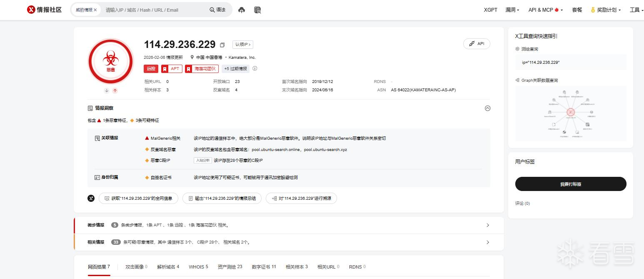Click the black X icon beside 获取全网信息
The width and height of the screenshot is (644, 279).
(x=91, y=199)
